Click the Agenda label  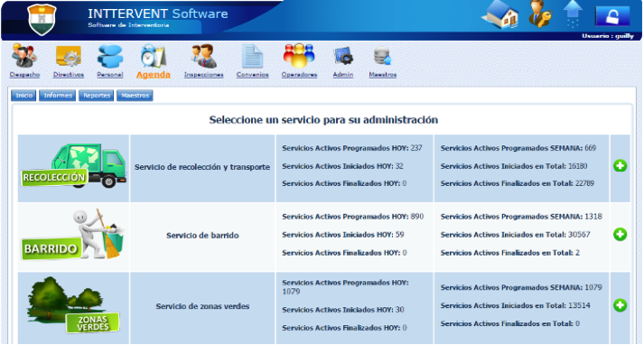(154, 75)
